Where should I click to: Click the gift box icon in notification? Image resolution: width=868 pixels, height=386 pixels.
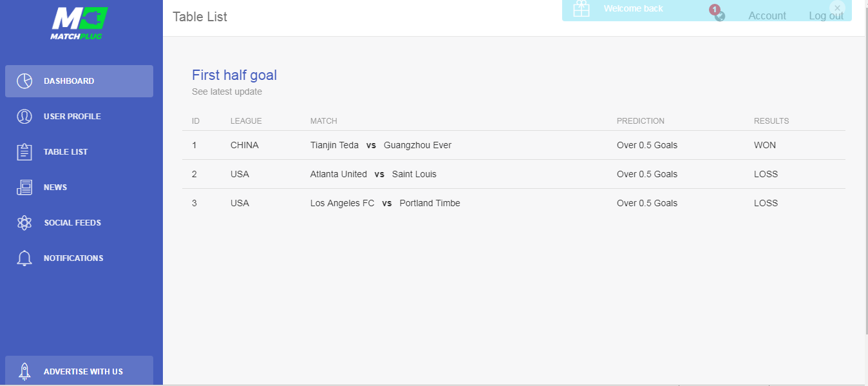[581, 8]
